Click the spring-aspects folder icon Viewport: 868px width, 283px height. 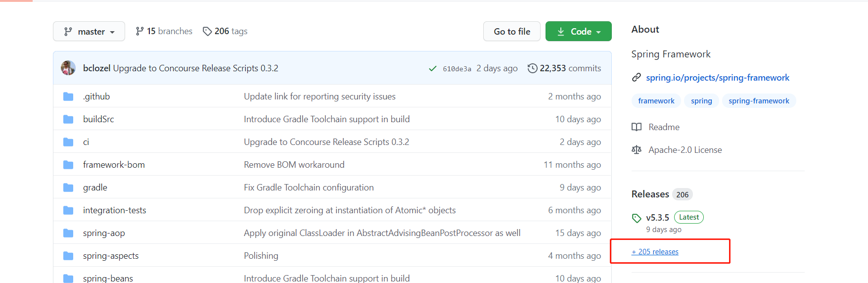tap(68, 256)
